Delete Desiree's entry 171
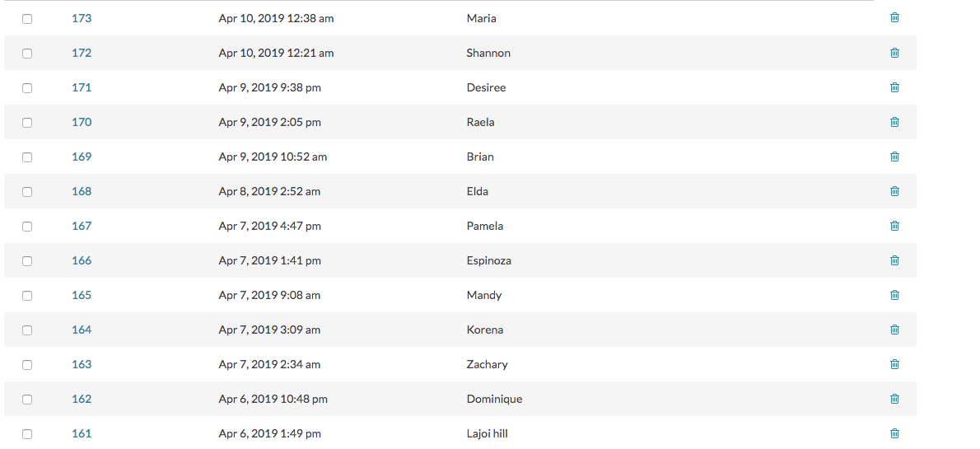This screenshot has width=980, height=449. [x=894, y=87]
